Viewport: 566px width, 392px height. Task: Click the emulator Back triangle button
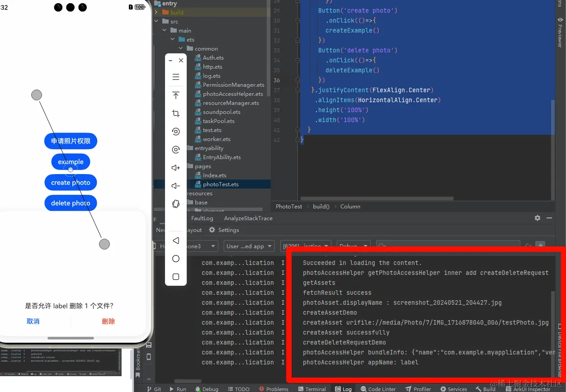[176, 241]
